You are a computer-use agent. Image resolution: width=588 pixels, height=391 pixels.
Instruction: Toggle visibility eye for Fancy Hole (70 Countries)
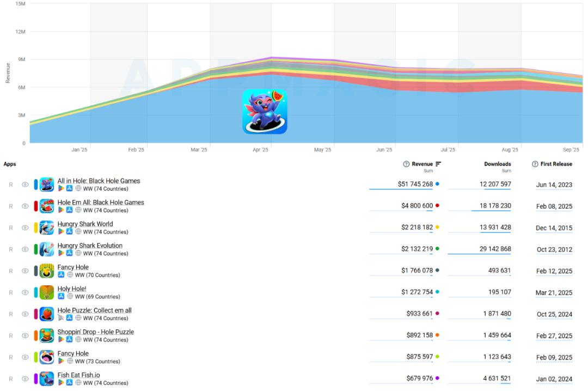25,271
